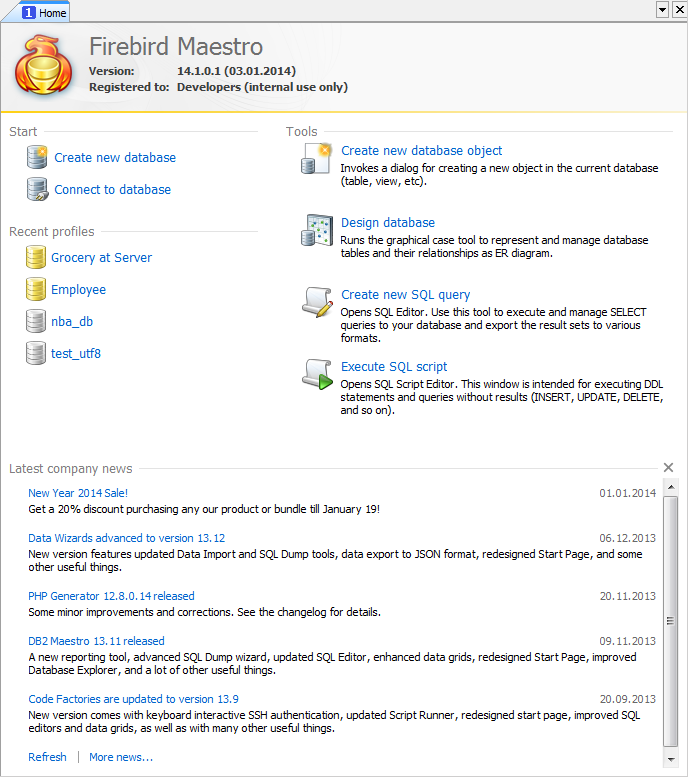Screen dimensions: 688x777
Task: Click the Developers (internal use only) text
Action: pos(262,87)
